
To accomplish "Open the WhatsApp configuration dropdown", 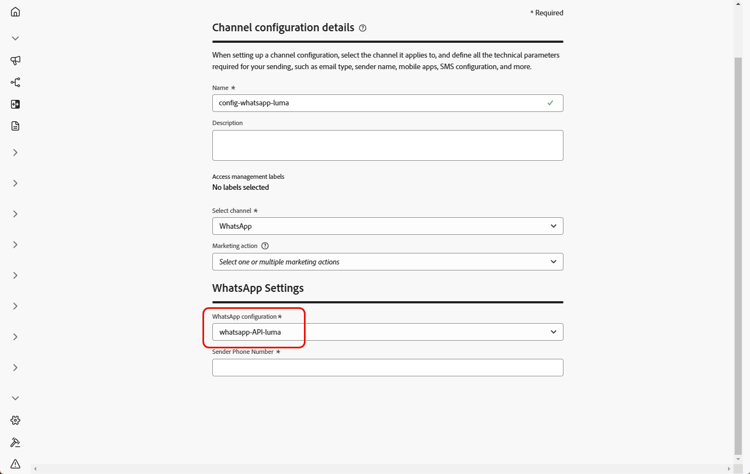I will (x=387, y=332).
